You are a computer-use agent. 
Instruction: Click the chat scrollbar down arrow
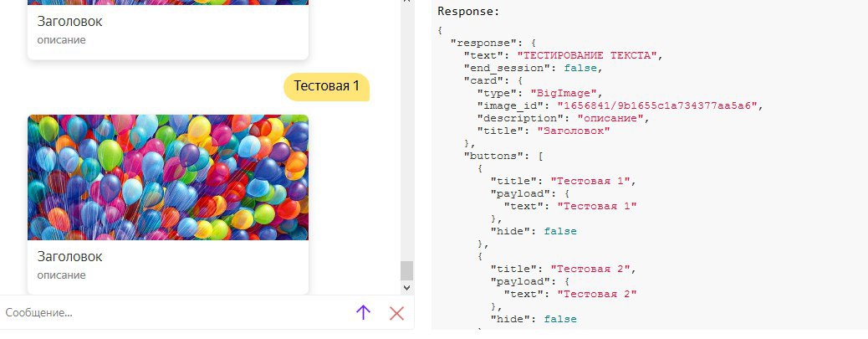pyautogui.click(x=407, y=287)
